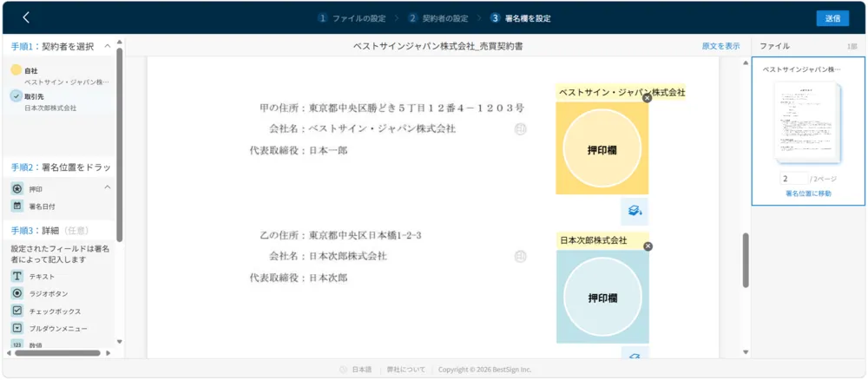Select the テキスト field icon

tap(17, 276)
